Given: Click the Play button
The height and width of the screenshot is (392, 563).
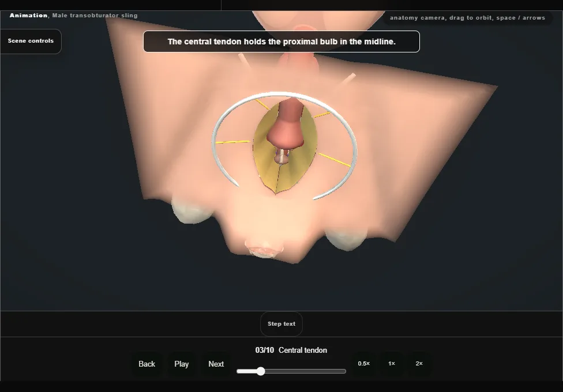Looking at the screenshot, I should (x=182, y=364).
